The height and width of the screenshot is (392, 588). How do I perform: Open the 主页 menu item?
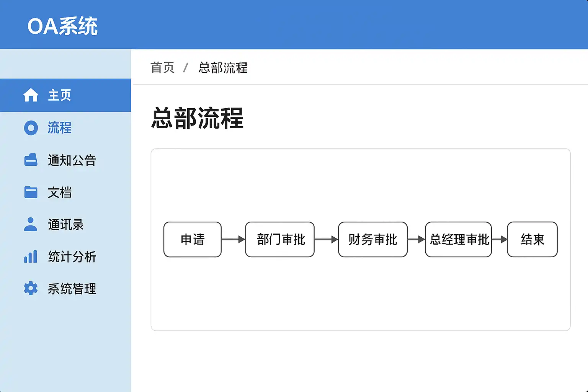coord(65,95)
